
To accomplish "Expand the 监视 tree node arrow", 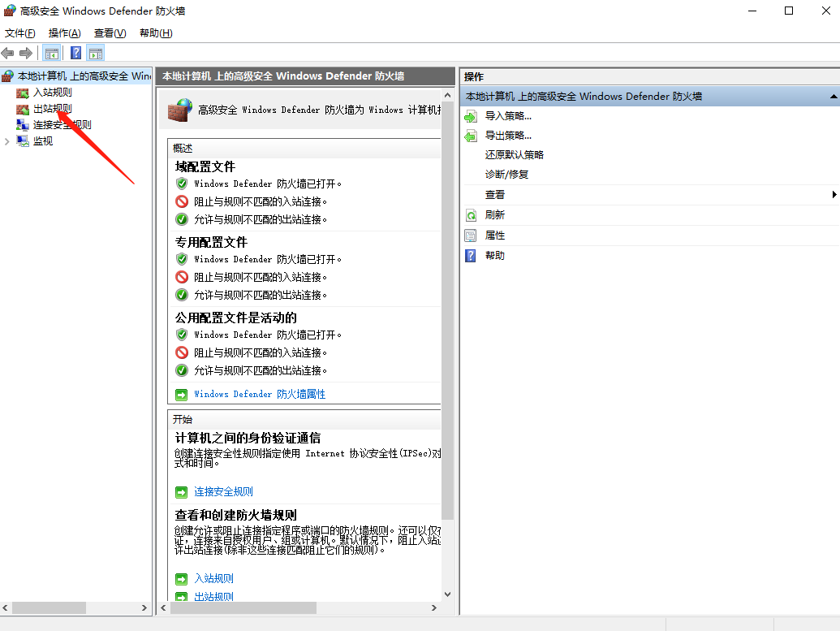I will [x=8, y=140].
